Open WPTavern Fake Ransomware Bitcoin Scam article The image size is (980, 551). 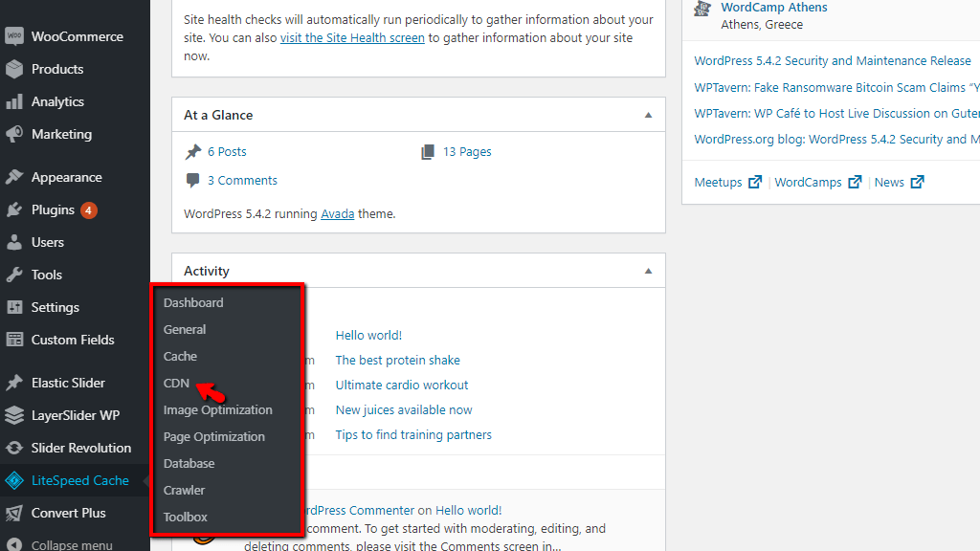pos(836,87)
